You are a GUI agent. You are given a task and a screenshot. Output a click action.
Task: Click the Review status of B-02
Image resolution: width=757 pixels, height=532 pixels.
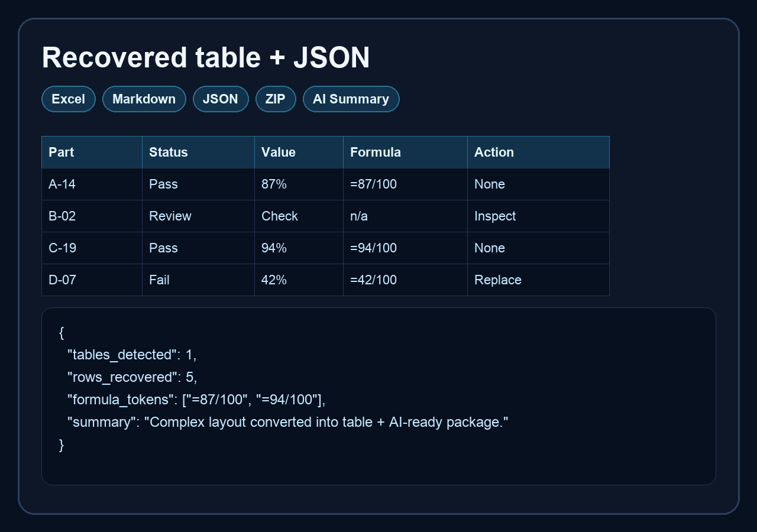click(x=170, y=216)
